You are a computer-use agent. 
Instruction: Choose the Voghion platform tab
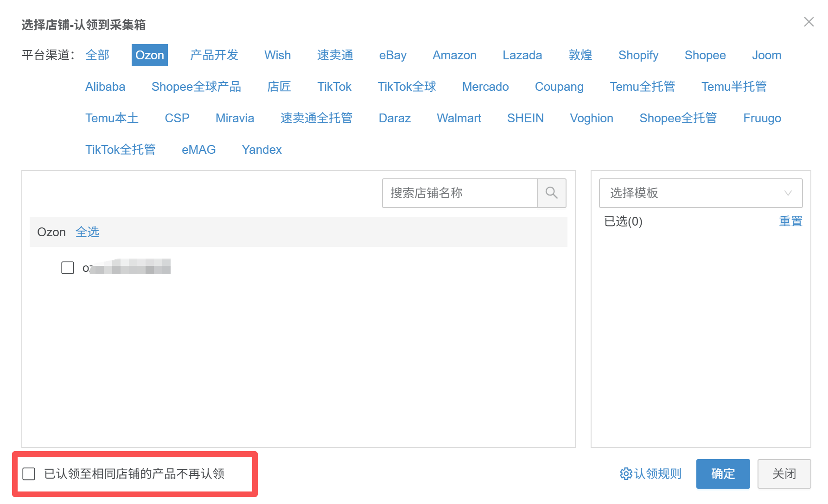[592, 118]
